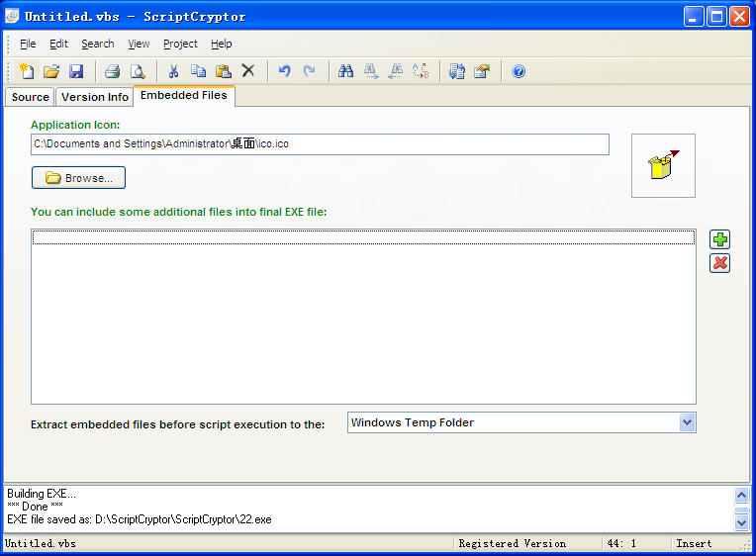
Task: Switch to the Version Info tab
Action: click(95, 97)
